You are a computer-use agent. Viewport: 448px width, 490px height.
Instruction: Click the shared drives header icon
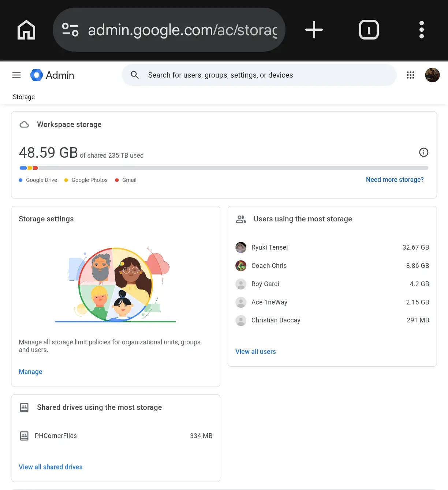(x=24, y=407)
